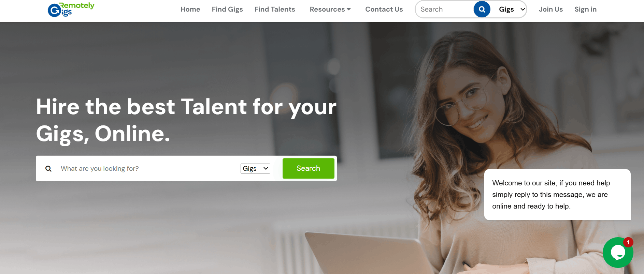Viewport: 644px width, 274px height.
Task: Focus the 'What are you looking for?' field
Action: (148, 168)
